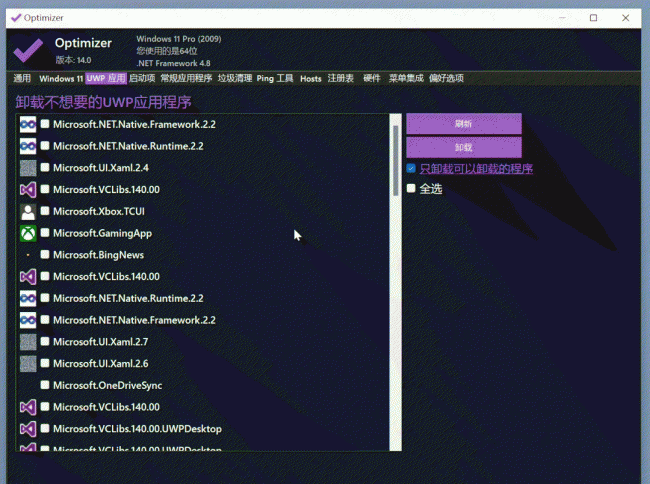Check the first Microsoft.NET.Native.Runtime.2.2 checkbox
650x484 pixels.
pyautogui.click(x=45, y=145)
